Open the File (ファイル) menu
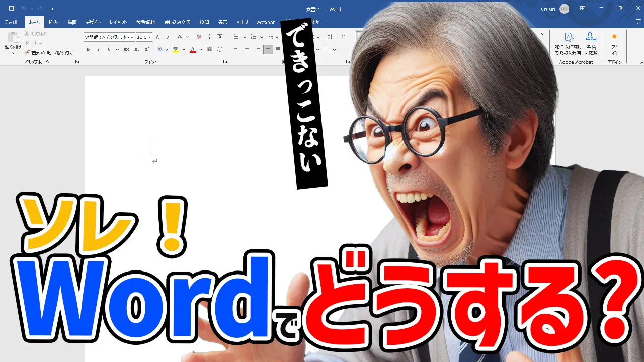Screen dimensions: 644x362 coord(11,22)
